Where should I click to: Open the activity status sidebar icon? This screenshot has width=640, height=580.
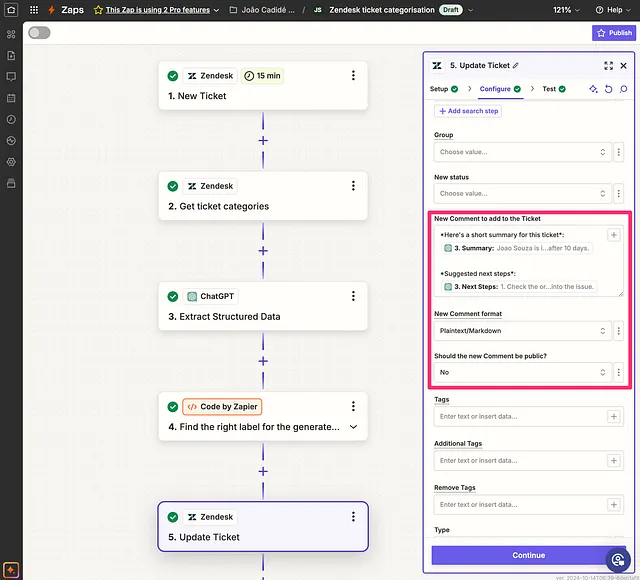tap(11, 141)
